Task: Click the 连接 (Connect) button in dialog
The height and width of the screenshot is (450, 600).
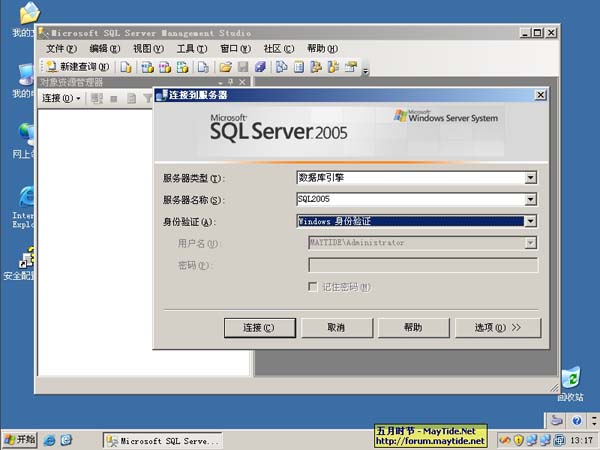Action: pos(260,327)
